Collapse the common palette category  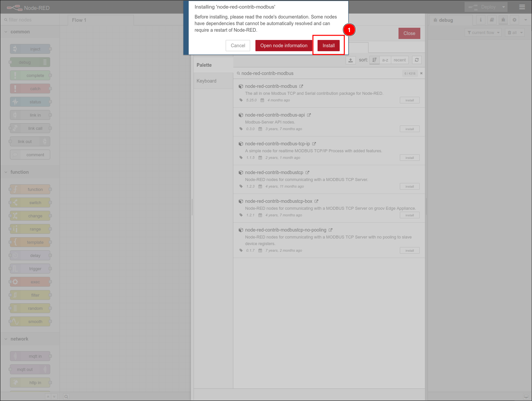tap(30, 32)
